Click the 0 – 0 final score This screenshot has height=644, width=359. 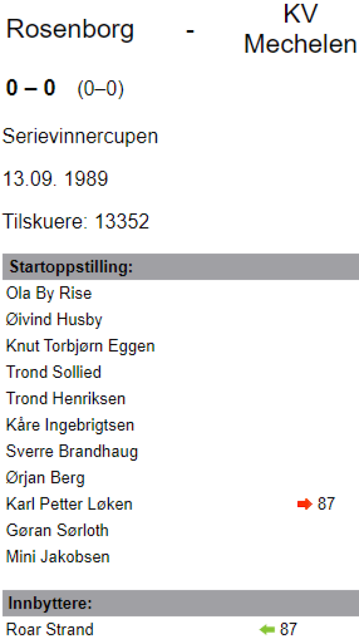click(31, 89)
